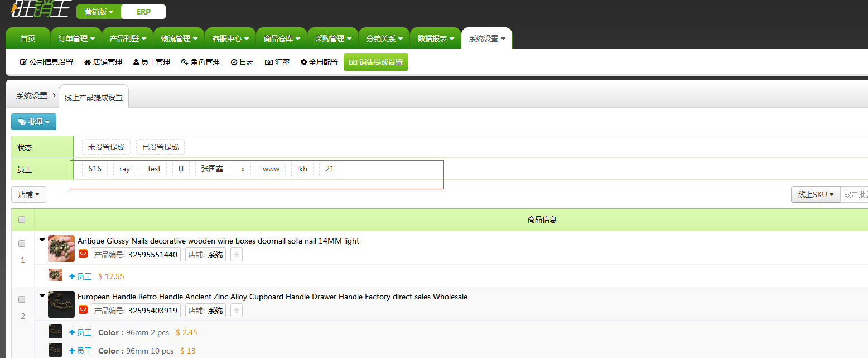Open 角色管理 with key icon
The height and width of the screenshot is (358, 868).
[x=201, y=62]
